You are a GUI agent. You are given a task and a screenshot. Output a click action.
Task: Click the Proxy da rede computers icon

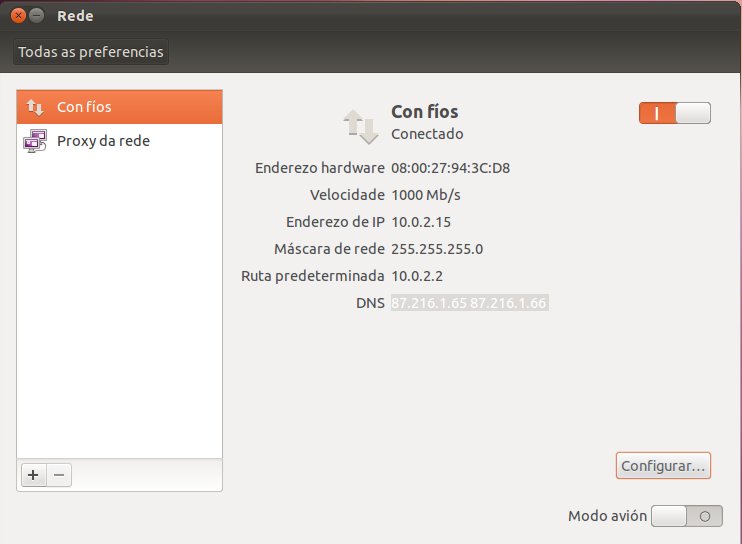[35, 141]
